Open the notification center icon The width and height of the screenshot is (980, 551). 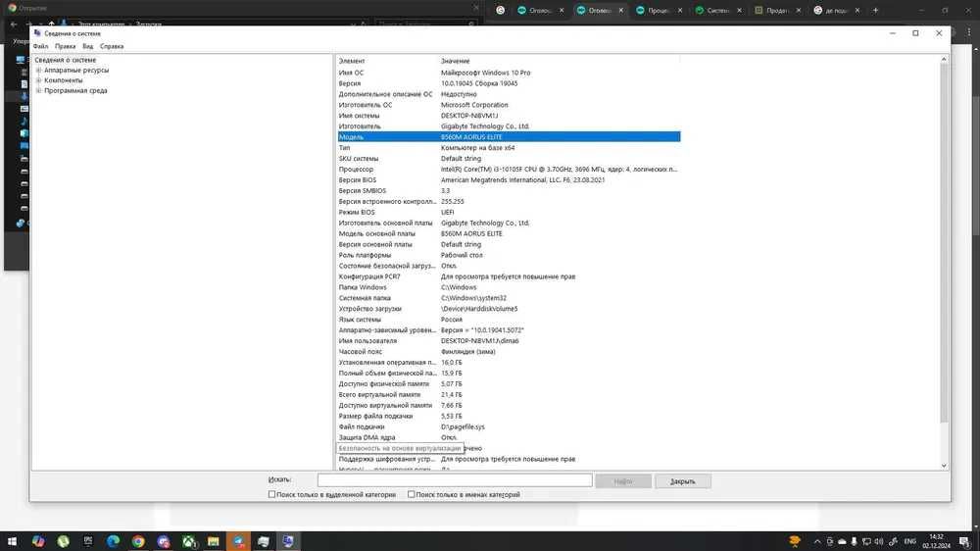point(964,541)
